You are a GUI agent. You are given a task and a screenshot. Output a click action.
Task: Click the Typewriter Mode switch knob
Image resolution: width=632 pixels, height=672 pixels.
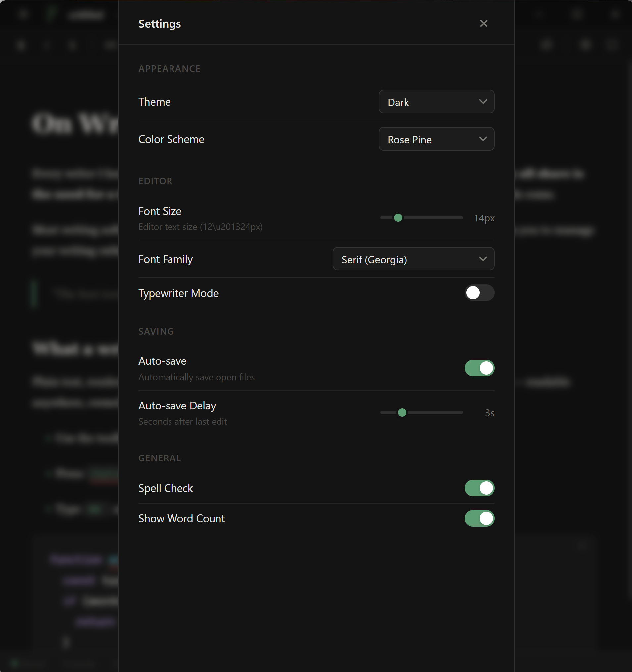point(473,293)
